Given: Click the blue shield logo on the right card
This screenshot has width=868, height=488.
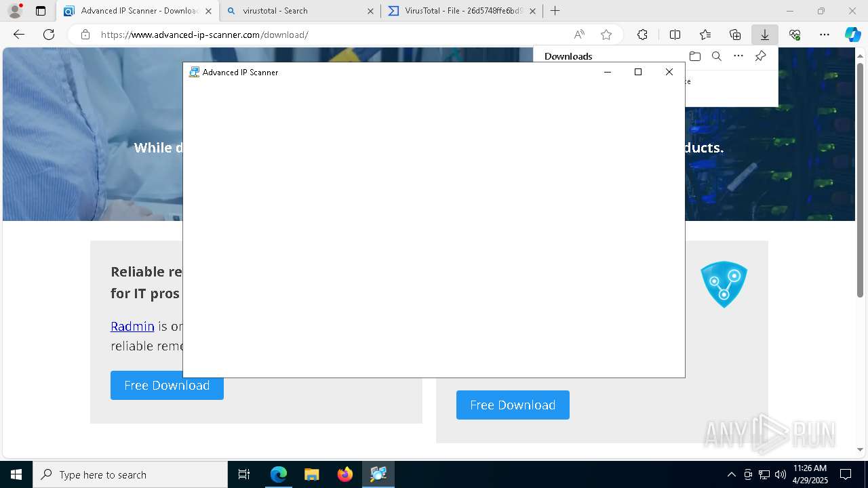Looking at the screenshot, I should (x=724, y=284).
